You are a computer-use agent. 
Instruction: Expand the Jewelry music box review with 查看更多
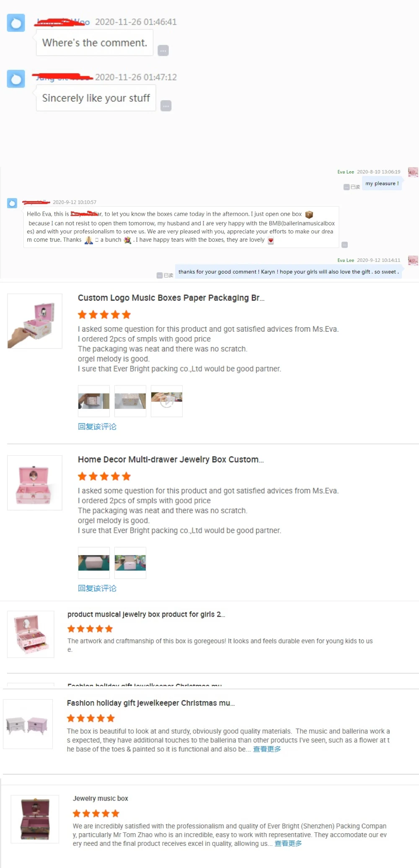288,843
